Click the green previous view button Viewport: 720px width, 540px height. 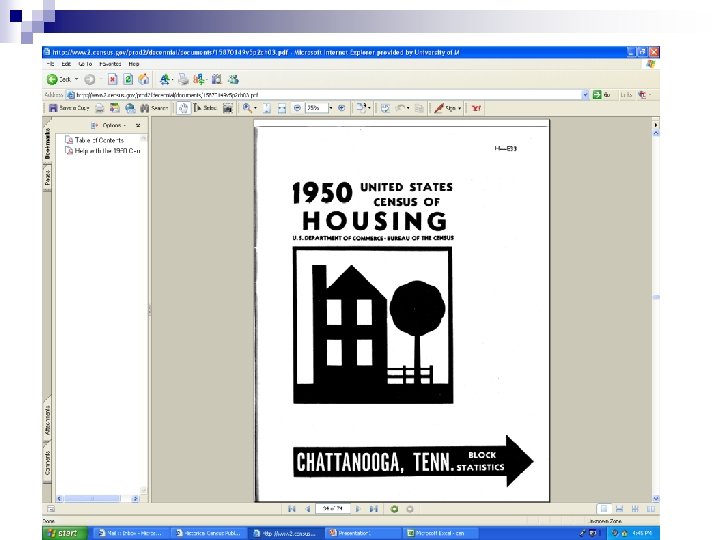(394, 509)
